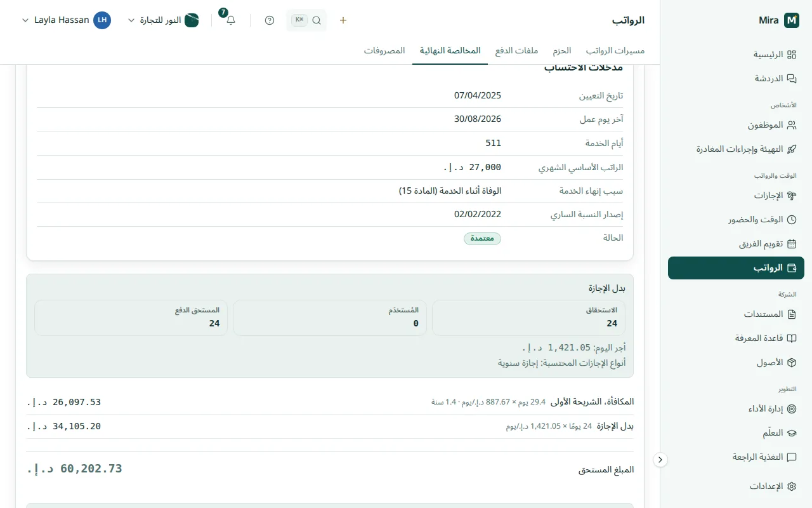Image resolution: width=812 pixels, height=508 pixels.
Task: Open الأصول box icon
Action: [x=792, y=363]
